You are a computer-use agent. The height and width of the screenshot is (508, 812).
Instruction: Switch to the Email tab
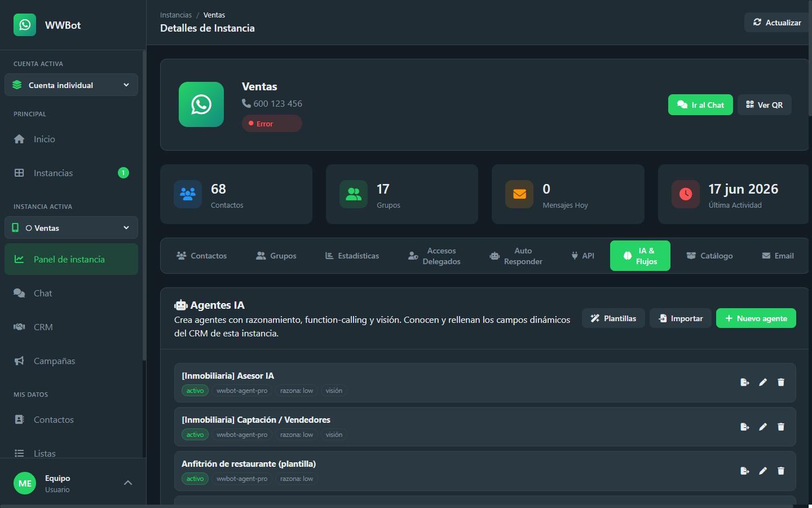(778, 256)
